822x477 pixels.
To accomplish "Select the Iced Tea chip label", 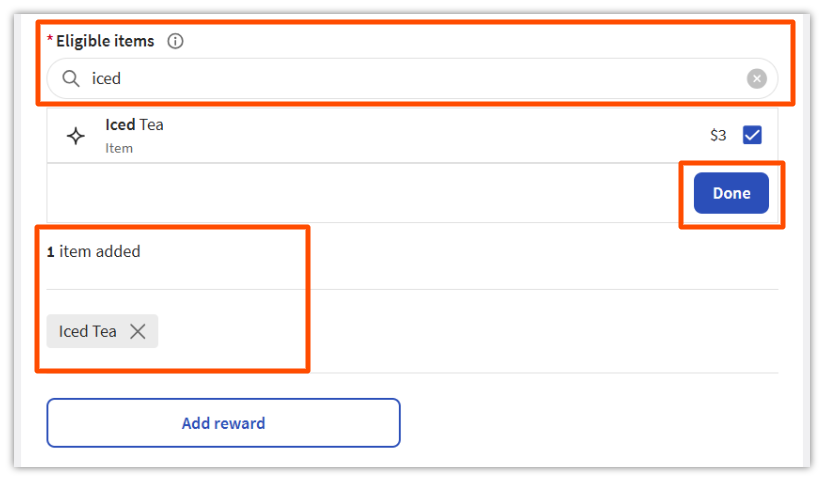I will coord(88,331).
